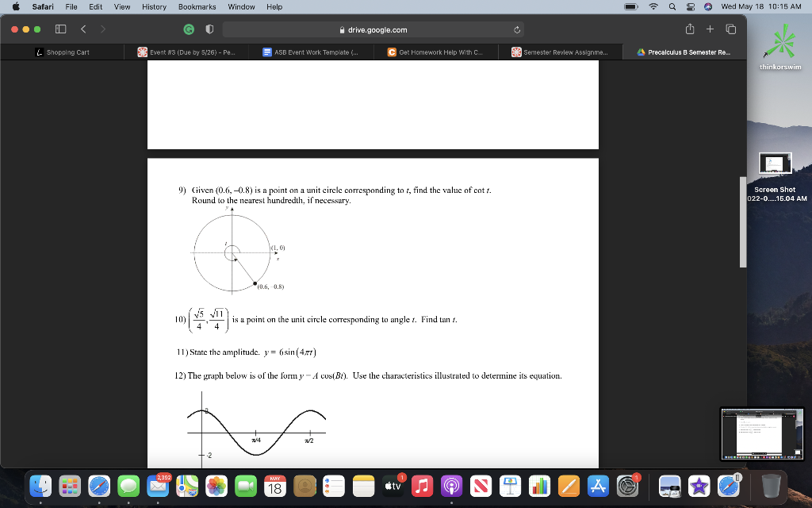
Task: Open Wi-Fi menu in menu bar
Action: (653, 6)
